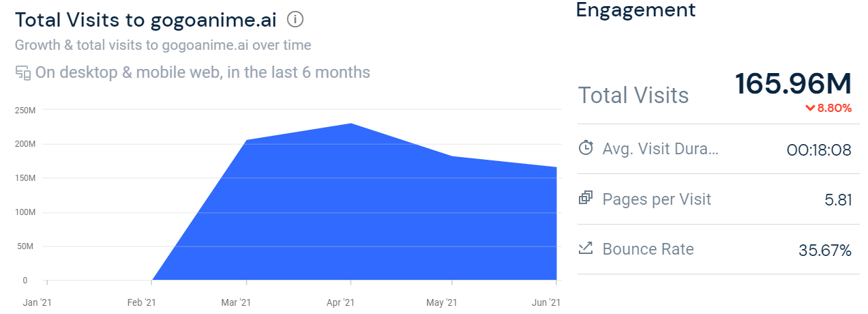Image resolution: width=868 pixels, height=314 pixels.
Task: Click the info icon beside Total Visits title
Action: coord(295,20)
